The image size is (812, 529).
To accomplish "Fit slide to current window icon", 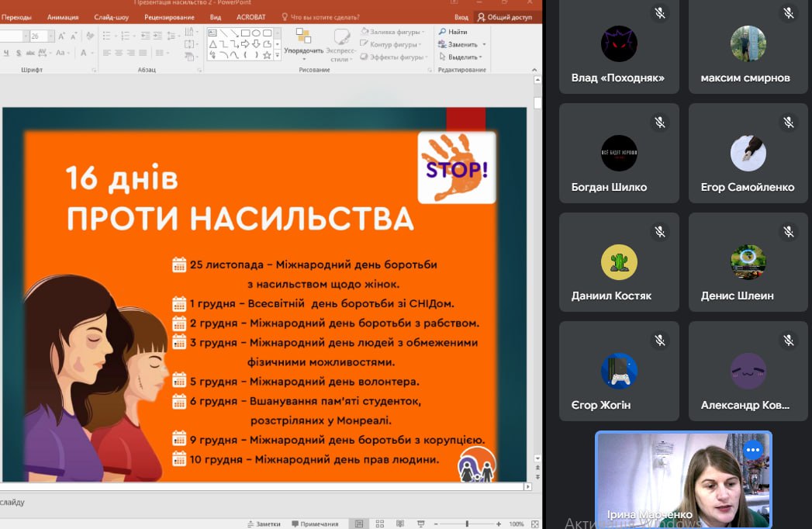I will 535,524.
